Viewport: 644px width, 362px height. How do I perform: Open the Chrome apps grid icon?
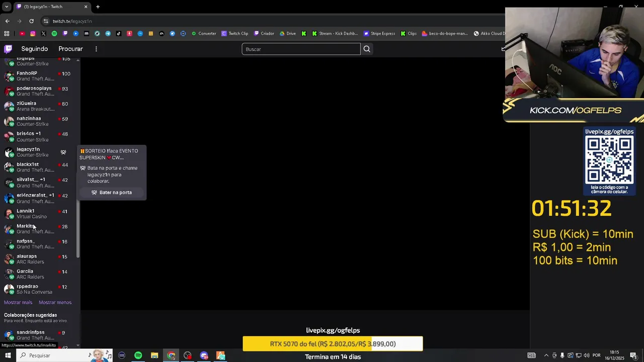pyautogui.click(x=7, y=34)
